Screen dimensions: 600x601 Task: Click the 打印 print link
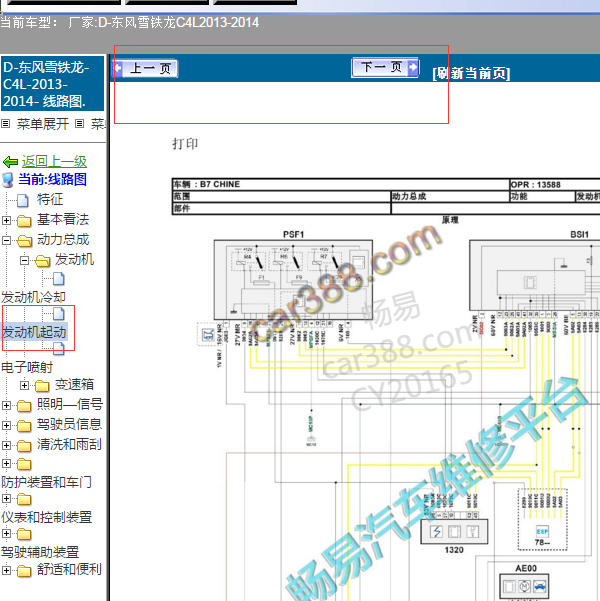[x=185, y=144]
